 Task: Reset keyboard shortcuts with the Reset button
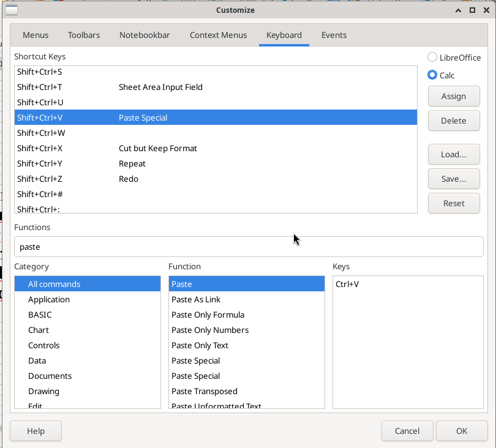[x=453, y=203]
